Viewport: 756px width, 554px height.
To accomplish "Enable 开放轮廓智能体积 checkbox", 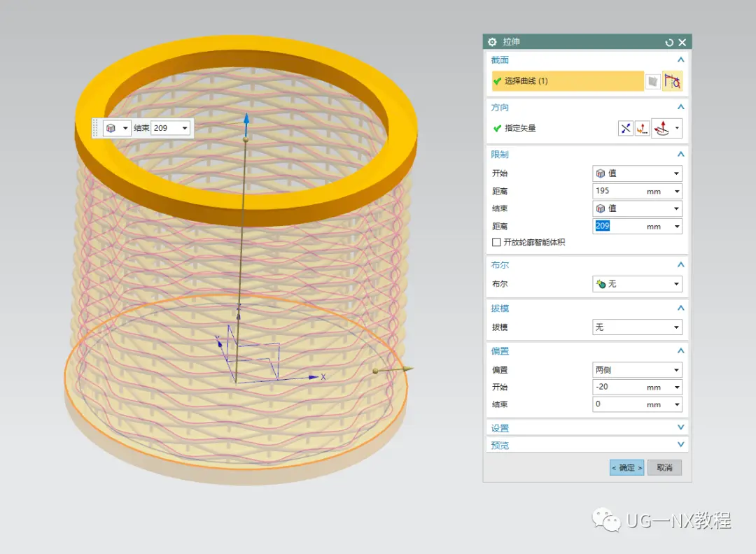I will point(496,242).
